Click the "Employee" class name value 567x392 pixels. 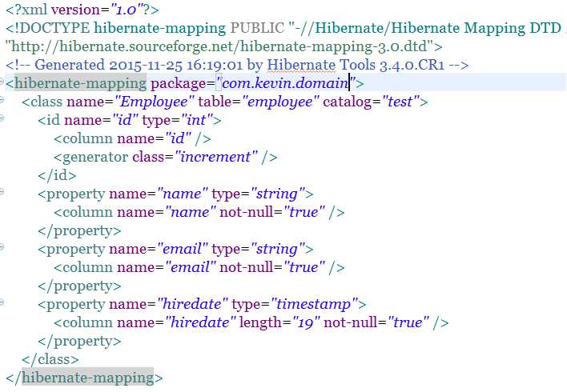154,102
